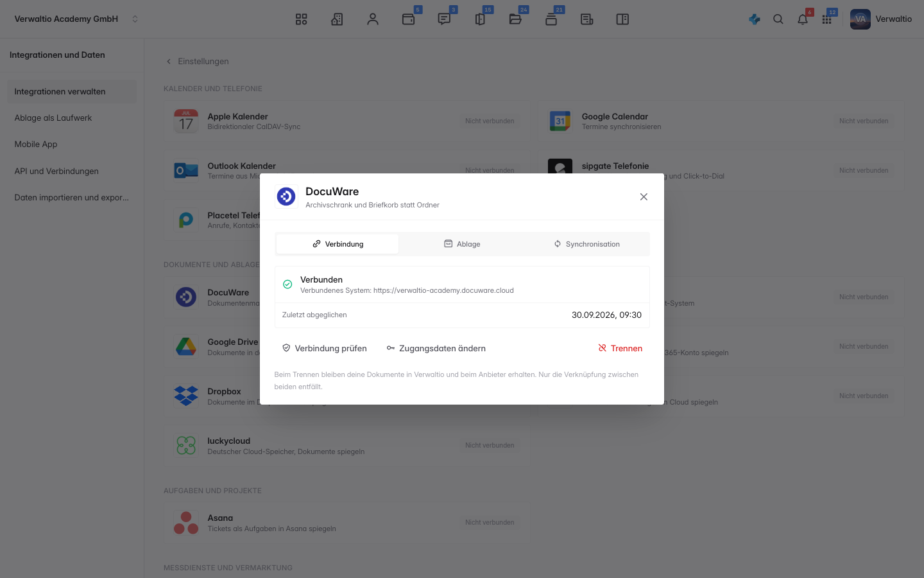Viewport: 924px width, 578px height.
Task: Open the Google Calendar integration card
Action: 721,121
